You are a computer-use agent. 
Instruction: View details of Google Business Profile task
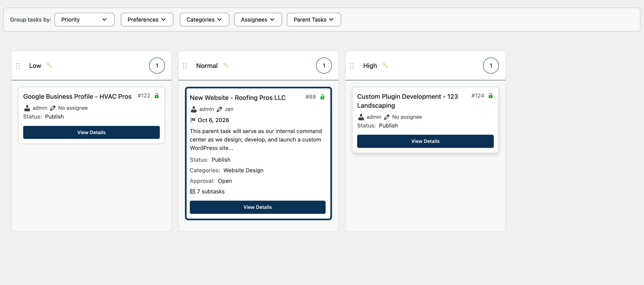click(91, 132)
